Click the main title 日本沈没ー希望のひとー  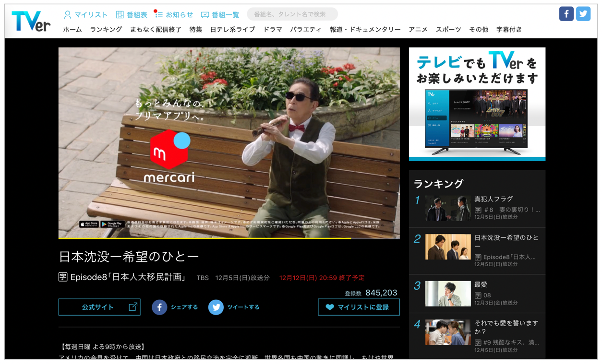(x=128, y=257)
